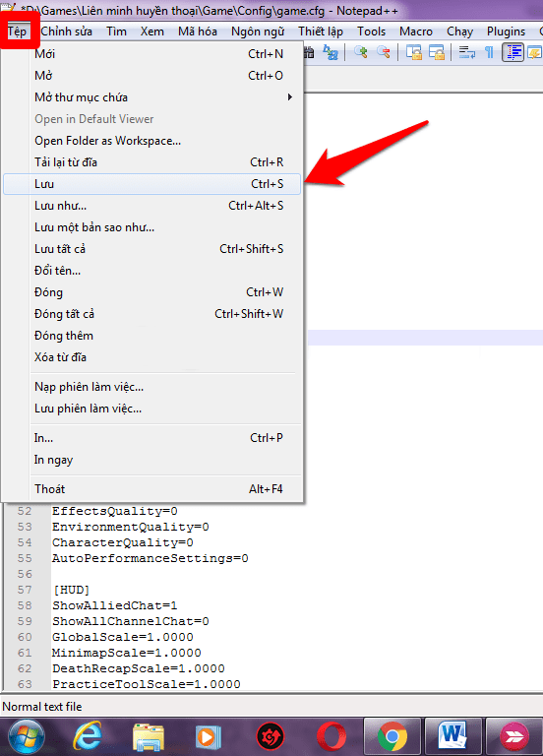543x756 pixels.
Task: Open Opera browser from the taskbar
Action: (x=332, y=736)
